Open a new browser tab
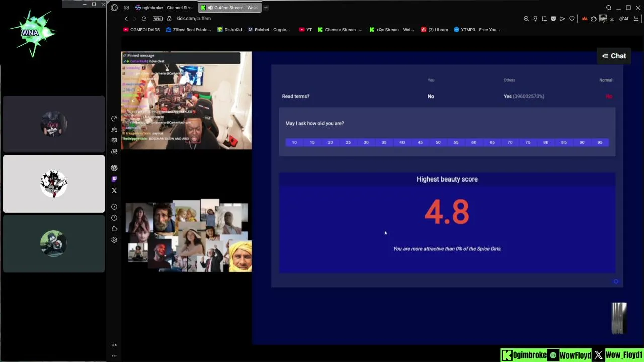 pos(266,8)
